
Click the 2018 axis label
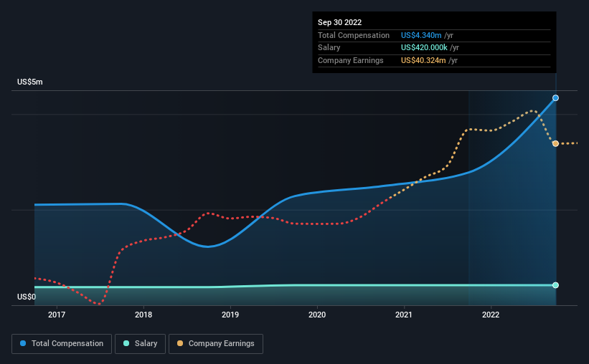pos(143,315)
